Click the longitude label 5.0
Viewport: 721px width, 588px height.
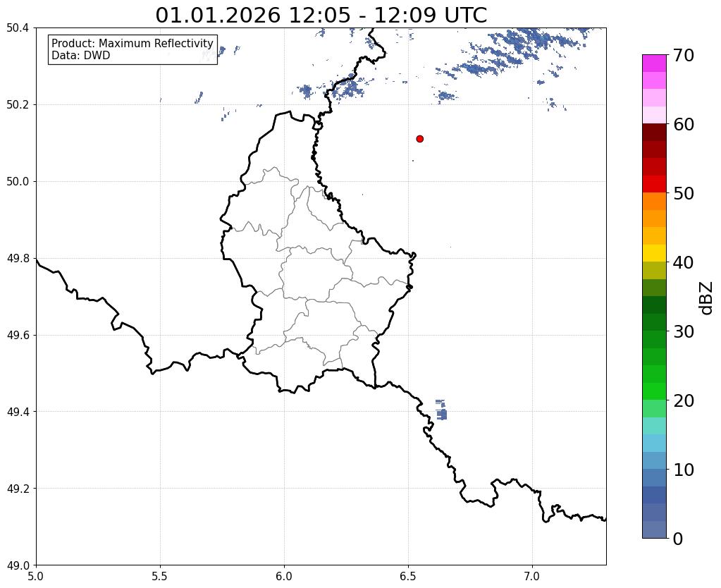coord(36,577)
